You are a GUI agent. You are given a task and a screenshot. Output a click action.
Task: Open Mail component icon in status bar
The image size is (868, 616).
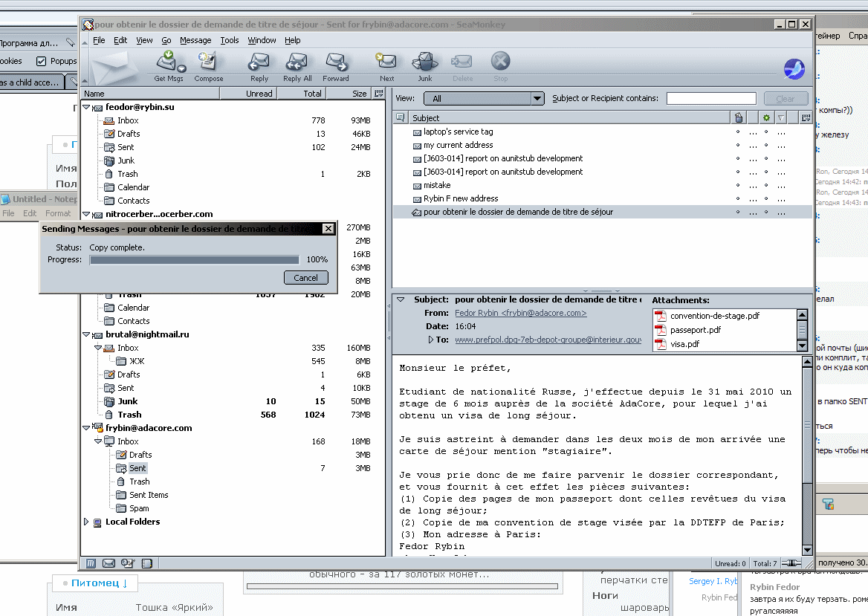(109, 562)
